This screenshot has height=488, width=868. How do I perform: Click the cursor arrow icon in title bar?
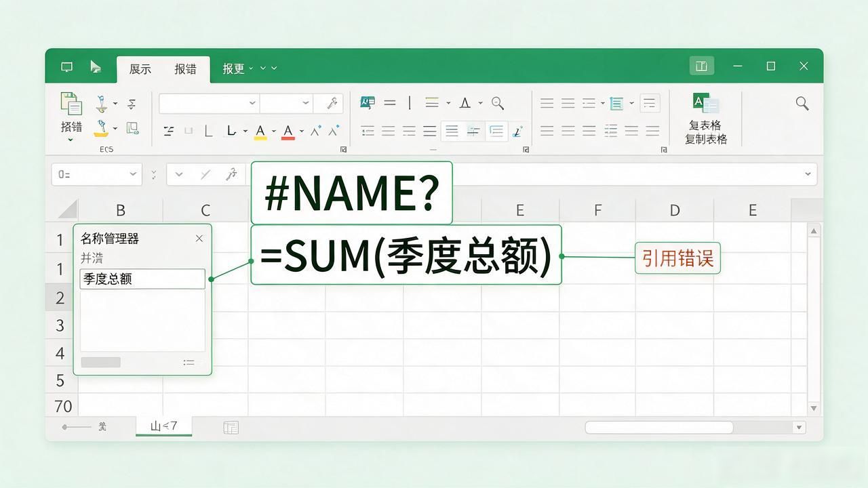(x=96, y=66)
